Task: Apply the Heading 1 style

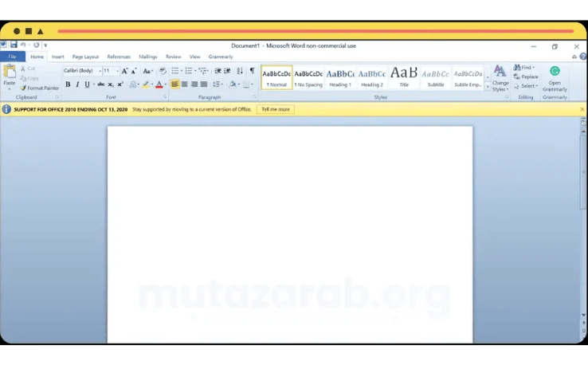Action: pos(340,77)
